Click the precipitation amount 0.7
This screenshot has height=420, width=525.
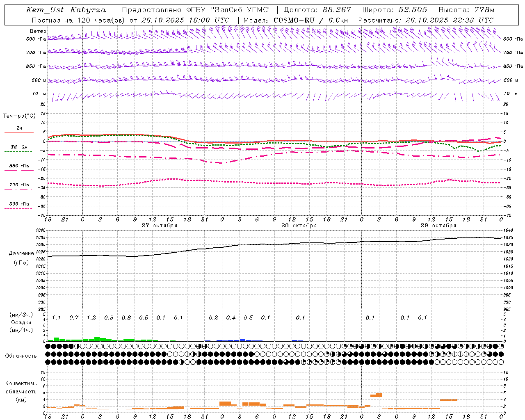tap(74, 318)
